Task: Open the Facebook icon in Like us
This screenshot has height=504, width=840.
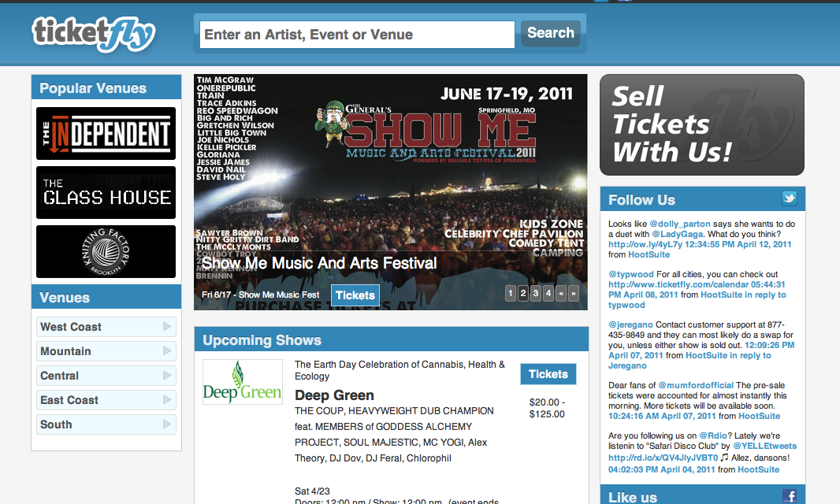Action: (789, 496)
